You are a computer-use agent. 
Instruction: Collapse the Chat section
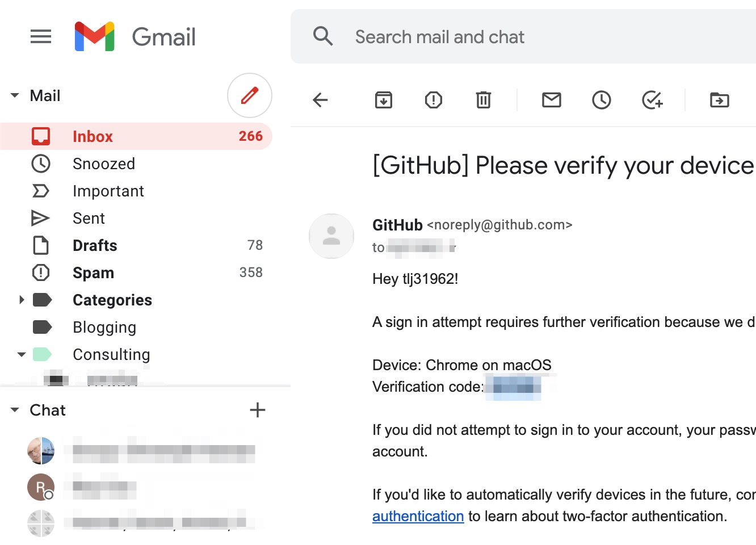(x=14, y=410)
